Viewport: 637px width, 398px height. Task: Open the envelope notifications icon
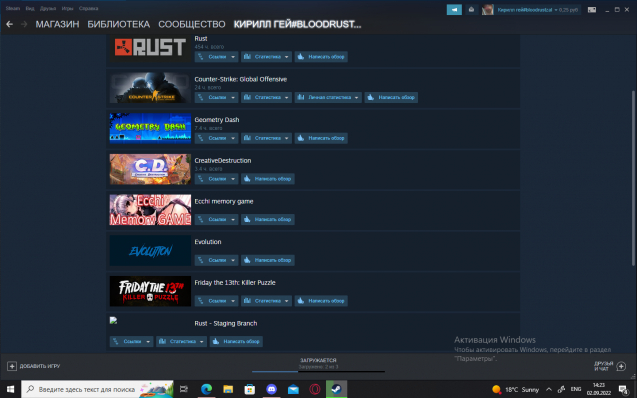click(x=471, y=10)
